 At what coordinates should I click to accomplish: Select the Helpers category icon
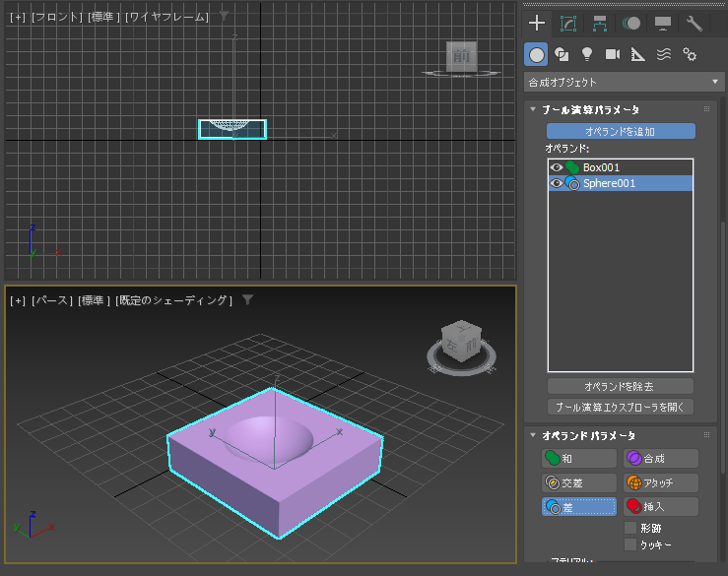pos(638,55)
